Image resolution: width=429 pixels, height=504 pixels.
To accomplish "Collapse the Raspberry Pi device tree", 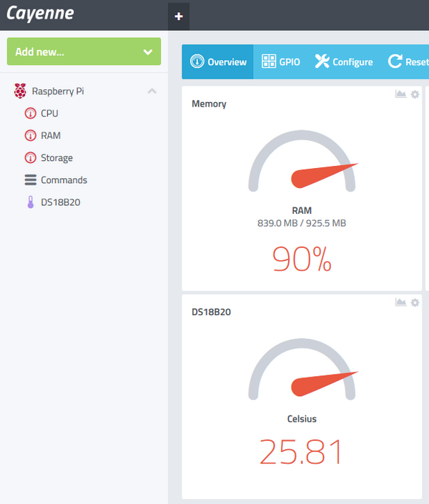I will [152, 92].
